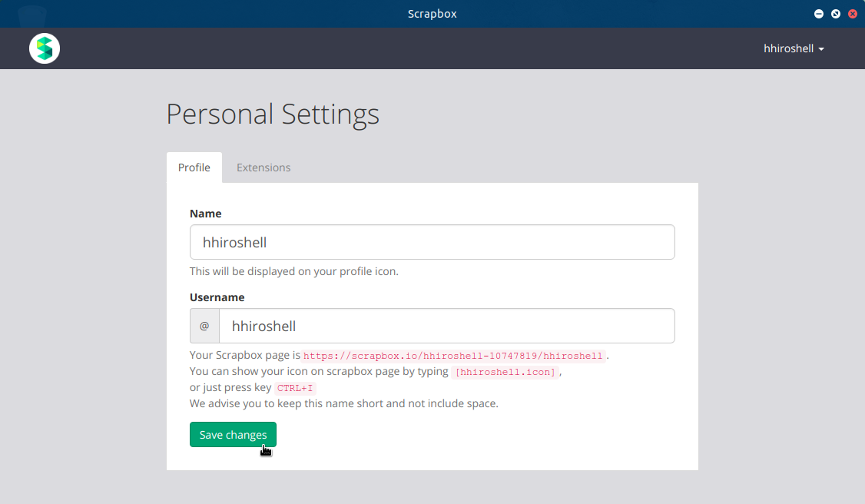Open the hhiroshell user dropdown menu
The height and width of the screenshot is (504, 865).
coord(794,48)
